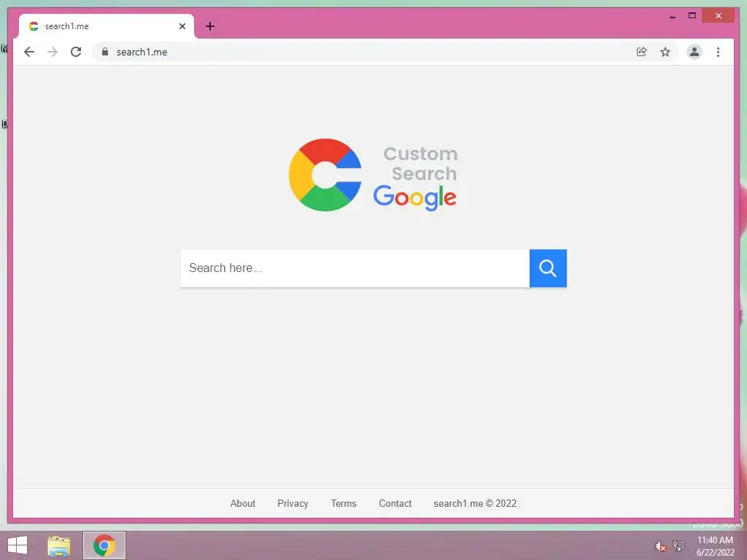
Task: Open File Explorer from the taskbar
Action: tap(59, 545)
